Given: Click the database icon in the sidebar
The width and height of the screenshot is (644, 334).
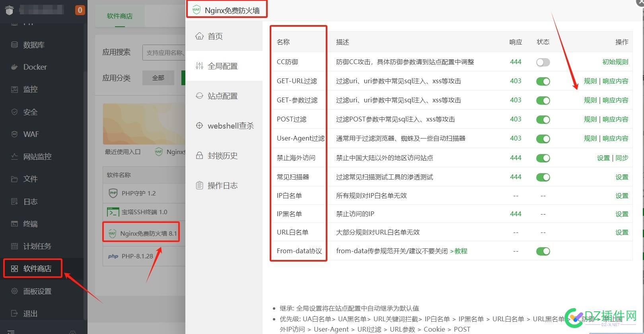Looking at the screenshot, I should (x=14, y=45).
